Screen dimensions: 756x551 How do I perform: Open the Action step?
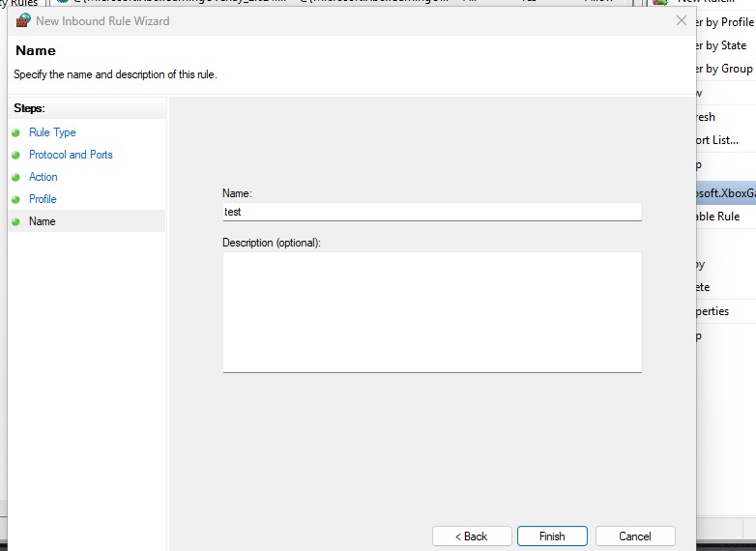click(x=43, y=177)
